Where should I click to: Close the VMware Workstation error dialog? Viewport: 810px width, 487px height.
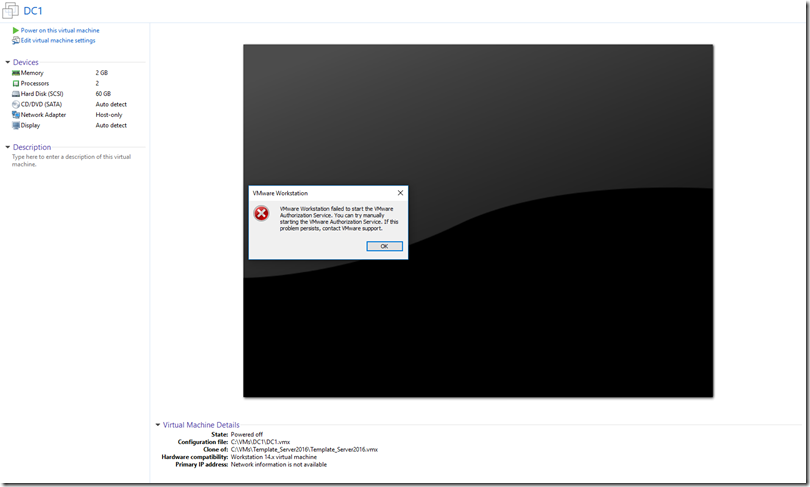400,193
